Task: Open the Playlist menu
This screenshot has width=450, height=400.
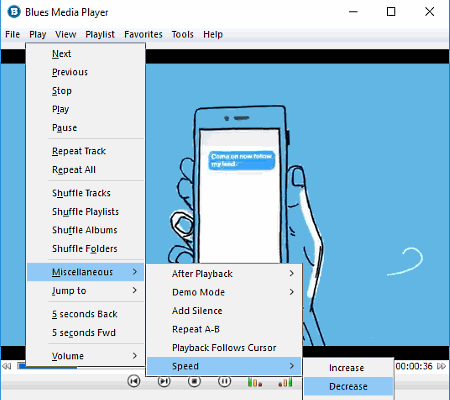Action: 100,34
